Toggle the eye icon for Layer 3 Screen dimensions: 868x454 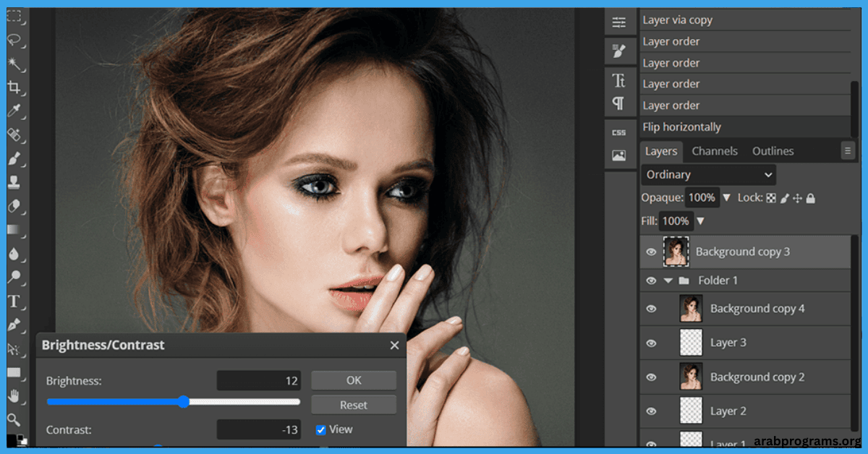pyautogui.click(x=651, y=343)
